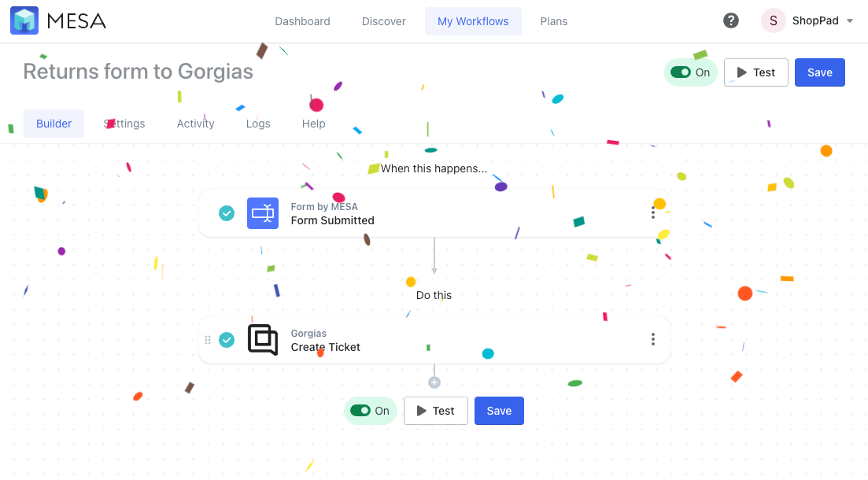Open the Plans nav item
Screen dimensions: 868x480
tap(553, 21)
